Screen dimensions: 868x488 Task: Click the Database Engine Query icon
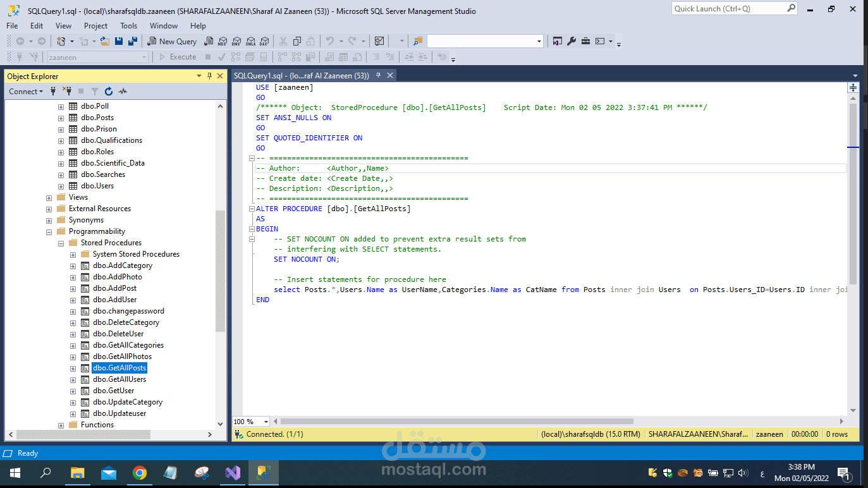pos(208,41)
